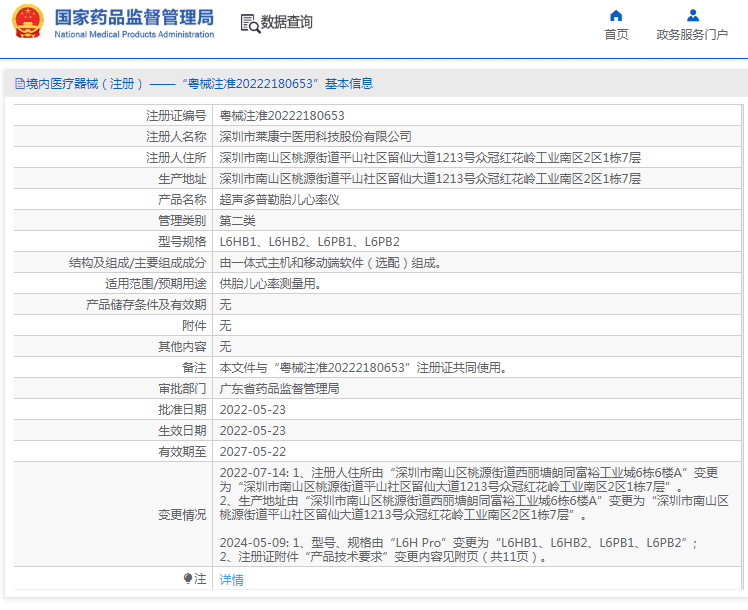The height and width of the screenshot is (610, 748).
Task: Click the 有效期至 label
Action: (182, 452)
